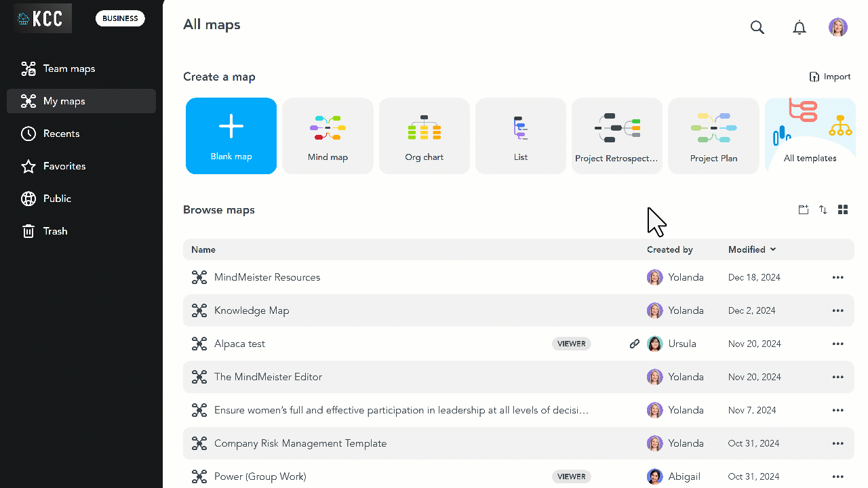
Task: Choose the Mind map template
Action: pyautogui.click(x=328, y=136)
